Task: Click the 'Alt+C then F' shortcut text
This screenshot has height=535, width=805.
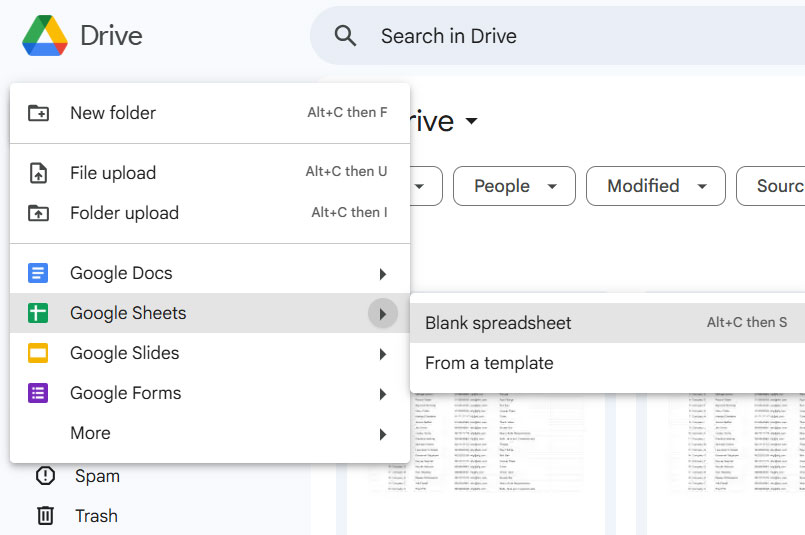Action: pos(347,112)
